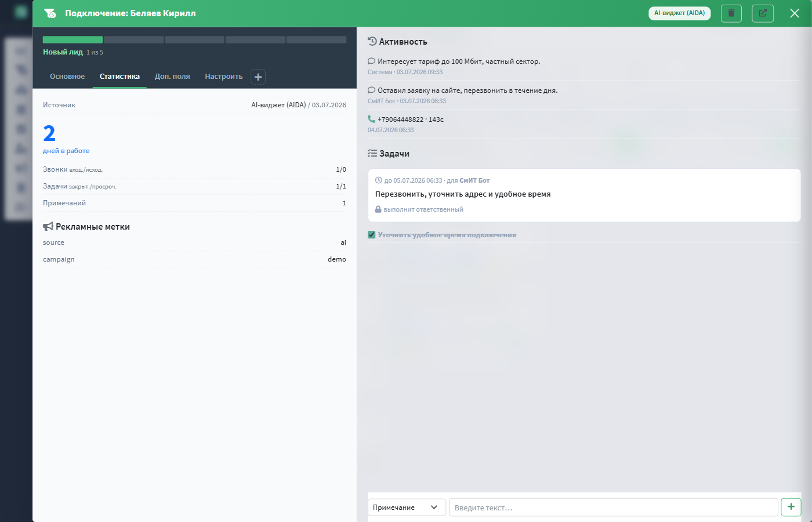Select fifth pipeline stage segment
Viewport: 812px width, 522px height.
pos(316,40)
